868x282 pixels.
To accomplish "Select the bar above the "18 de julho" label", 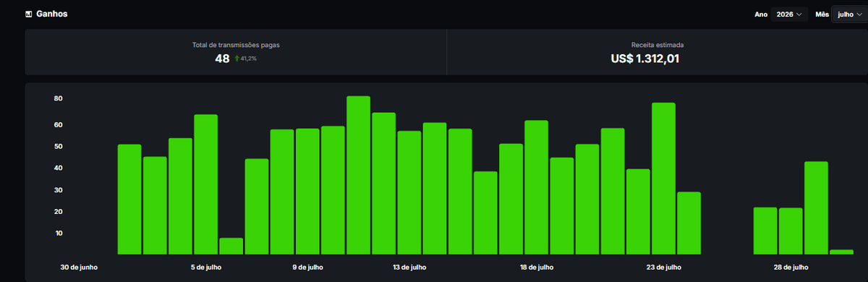I will point(536,187).
